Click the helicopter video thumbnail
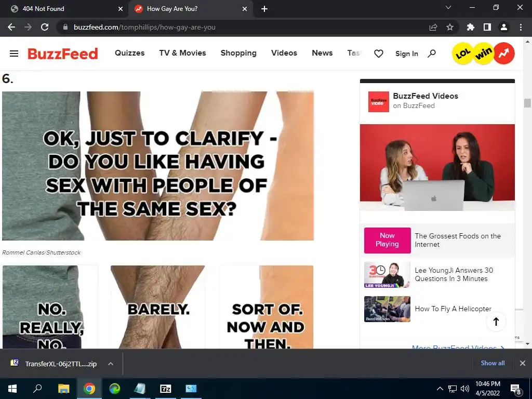 (x=387, y=309)
